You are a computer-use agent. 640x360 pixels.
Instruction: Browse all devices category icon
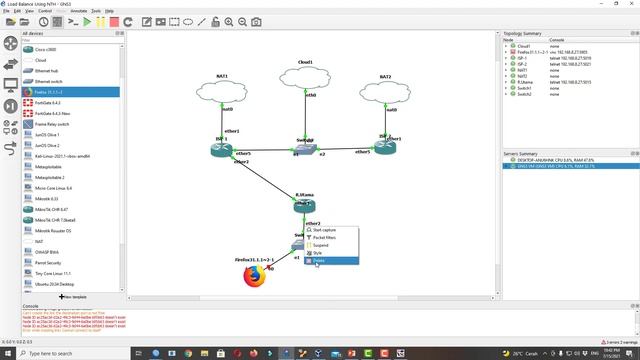pos(11,127)
